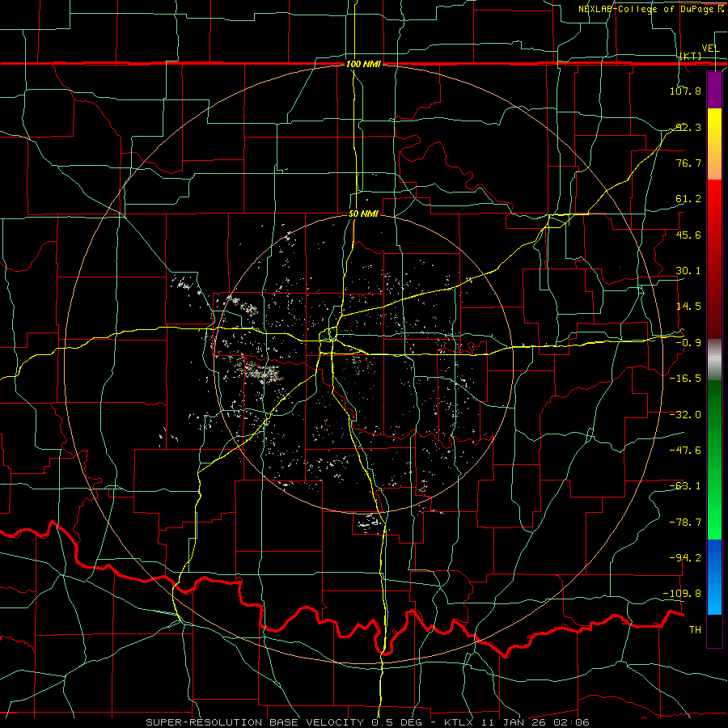The width and height of the screenshot is (728, 728).
Task: Pick the blue segment of the velocity color bar
Action: pyautogui.click(x=714, y=577)
